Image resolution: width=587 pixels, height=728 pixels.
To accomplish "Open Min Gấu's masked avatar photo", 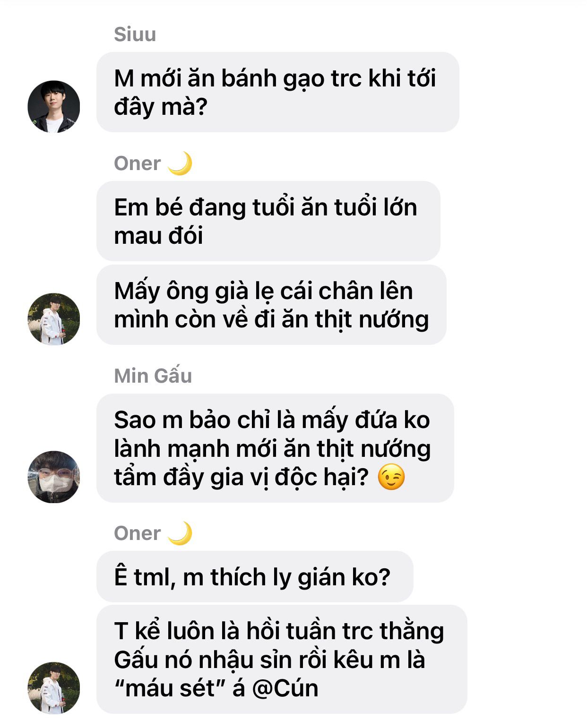I will tap(53, 477).
